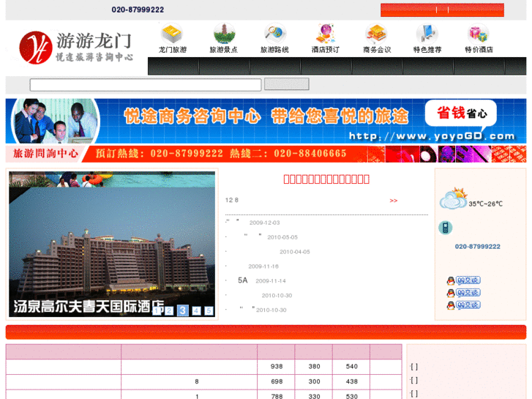Click the weather cloud and sun icon
The image size is (532, 399).
(453, 198)
